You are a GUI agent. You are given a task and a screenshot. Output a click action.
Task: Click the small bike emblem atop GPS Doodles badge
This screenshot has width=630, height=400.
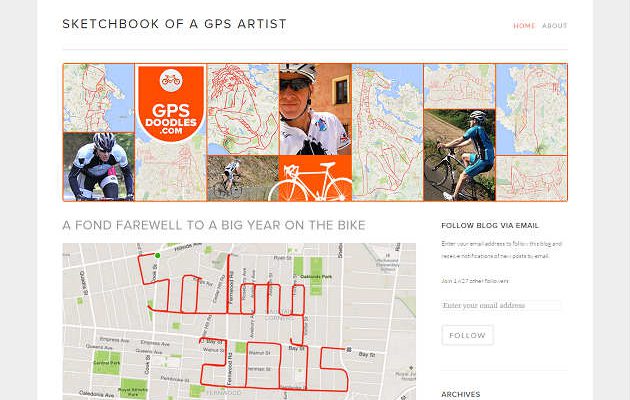pos(171,80)
